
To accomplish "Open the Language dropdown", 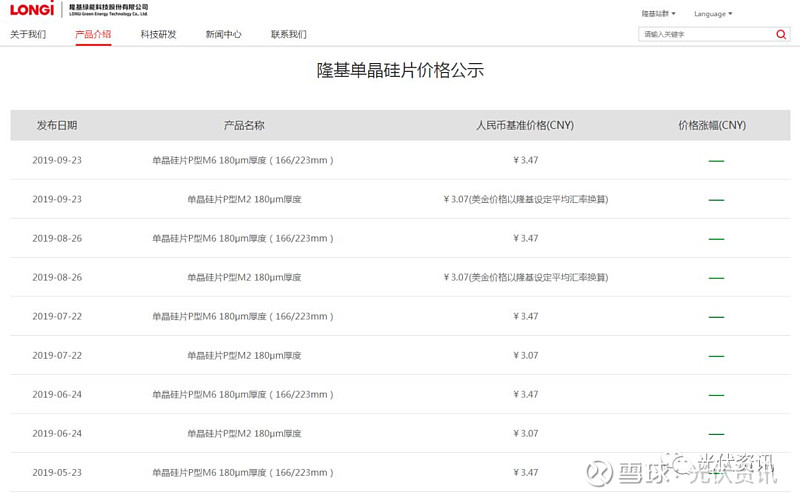I will pyautogui.click(x=713, y=14).
